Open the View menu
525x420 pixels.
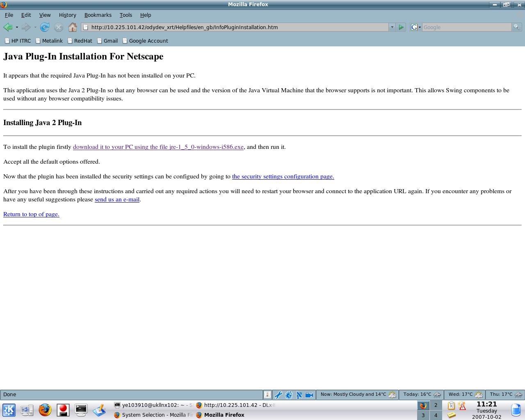45,15
